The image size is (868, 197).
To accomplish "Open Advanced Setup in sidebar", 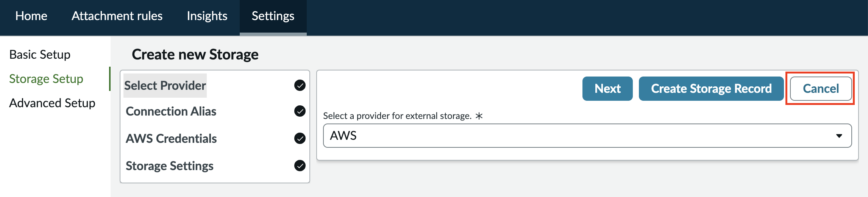I will pyautogui.click(x=52, y=103).
